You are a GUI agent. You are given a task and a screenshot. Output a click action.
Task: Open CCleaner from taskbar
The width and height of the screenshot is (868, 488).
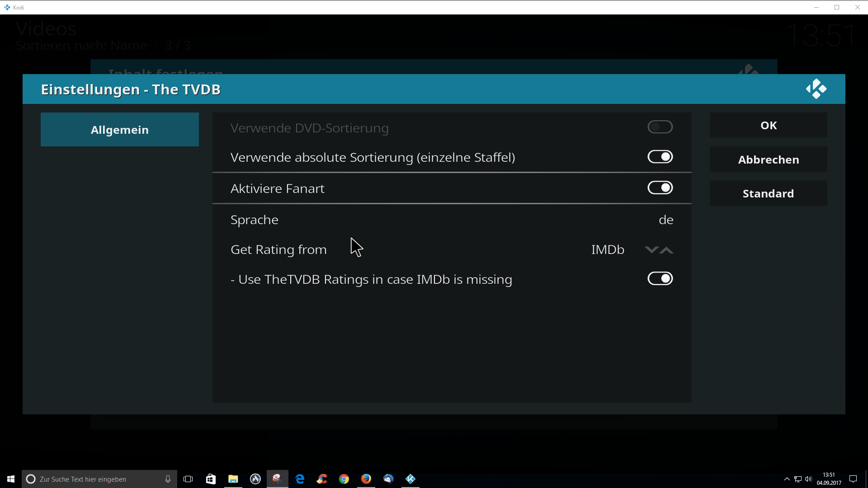[322, 479]
